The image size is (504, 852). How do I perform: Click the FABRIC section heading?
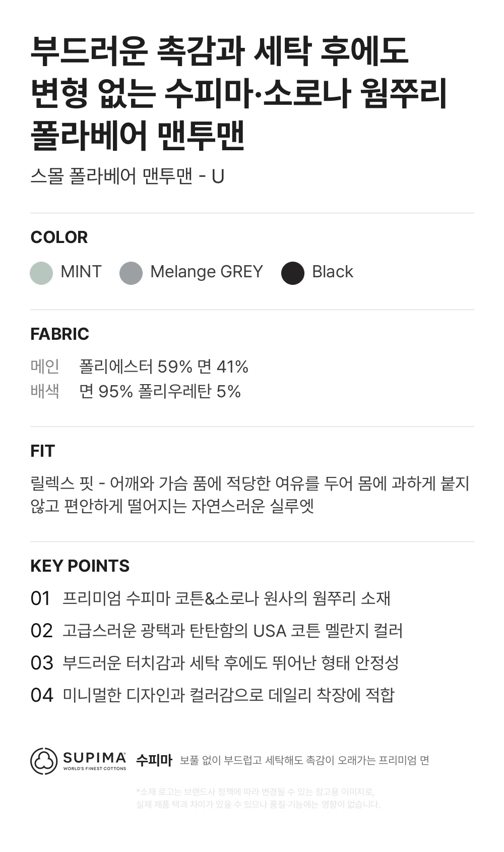pyautogui.click(x=59, y=334)
